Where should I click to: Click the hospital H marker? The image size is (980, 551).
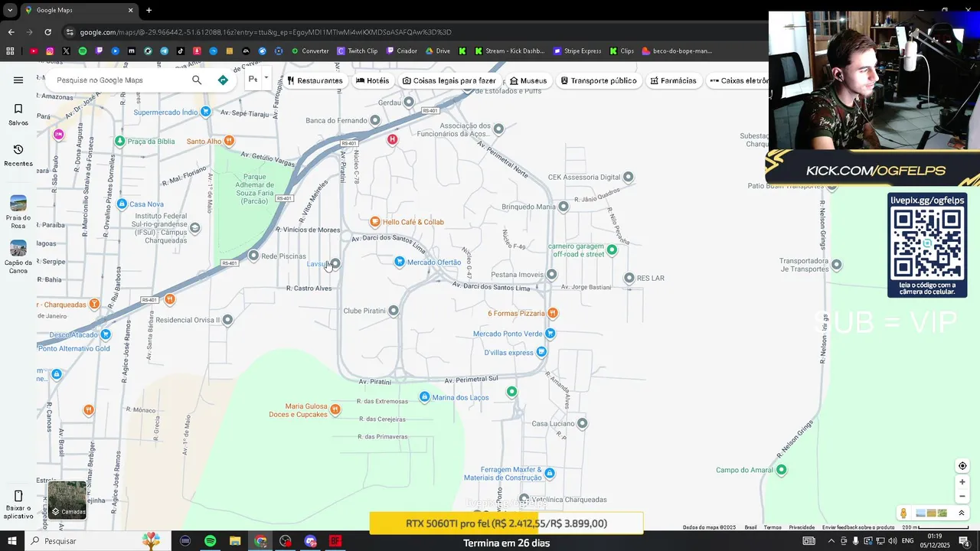392,139
